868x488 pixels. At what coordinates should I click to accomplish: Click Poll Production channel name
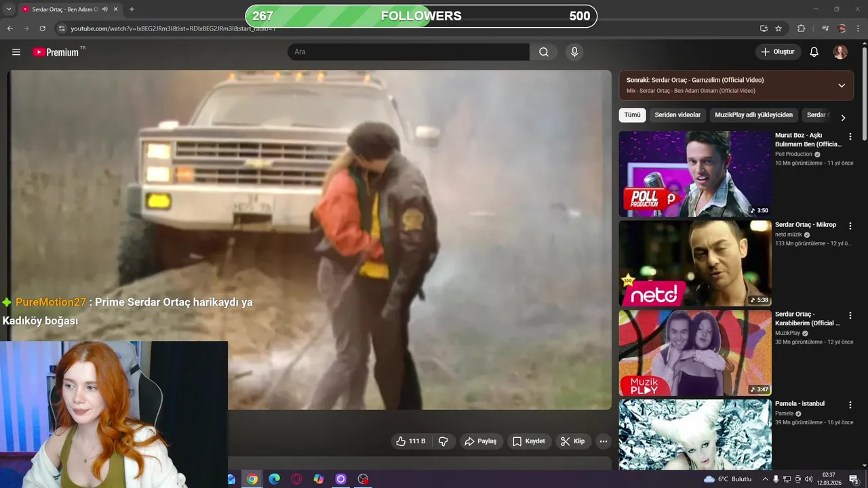[793, 154]
